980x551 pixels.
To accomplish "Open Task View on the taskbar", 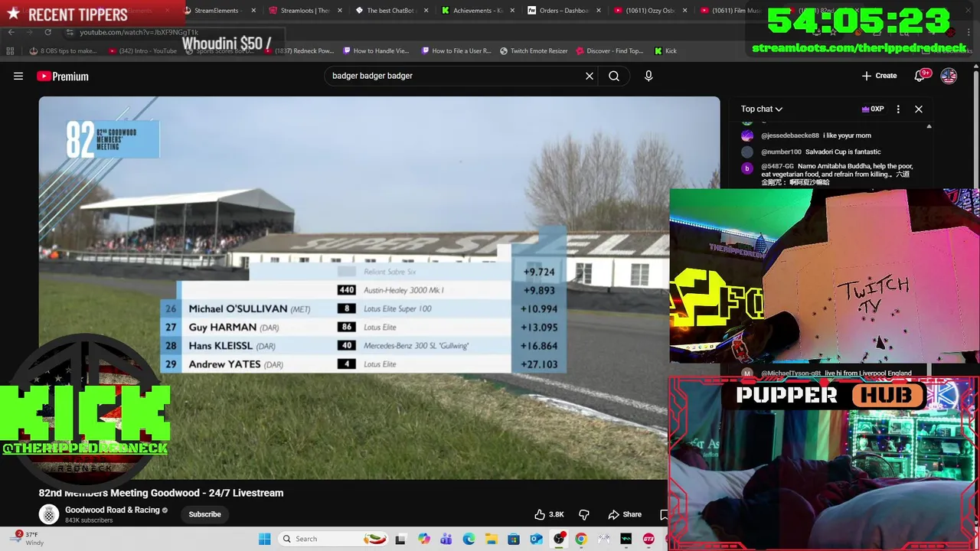I will (400, 539).
